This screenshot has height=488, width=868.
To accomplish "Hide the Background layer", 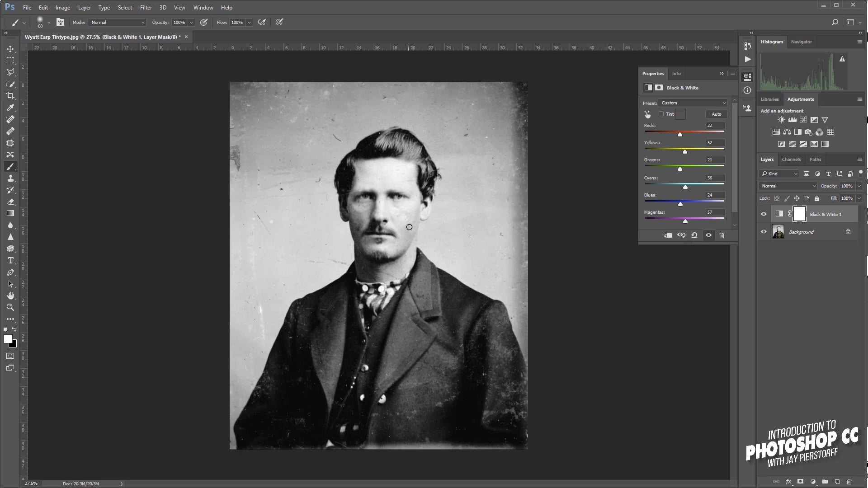I will point(764,232).
